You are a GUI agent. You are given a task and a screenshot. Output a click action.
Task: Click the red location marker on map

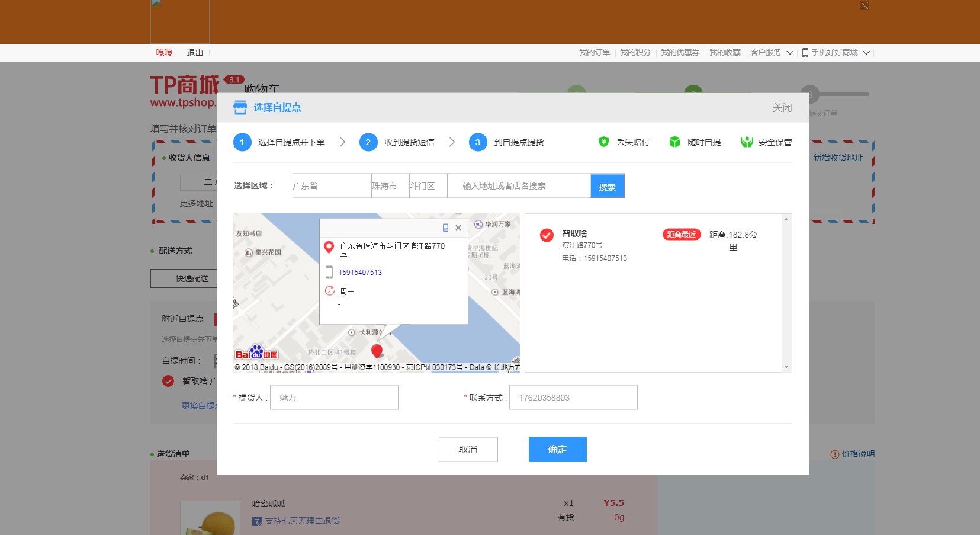[377, 351]
